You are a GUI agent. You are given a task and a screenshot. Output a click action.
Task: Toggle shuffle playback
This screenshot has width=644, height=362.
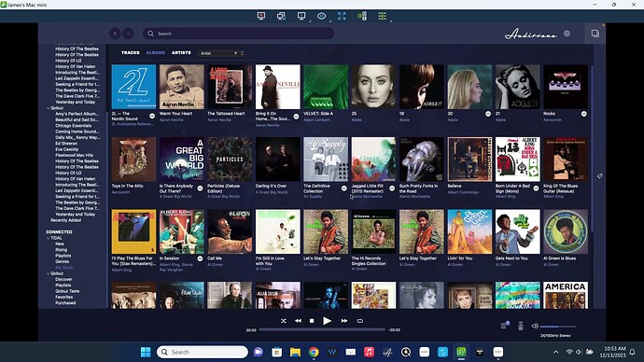(x=284, y=321)
